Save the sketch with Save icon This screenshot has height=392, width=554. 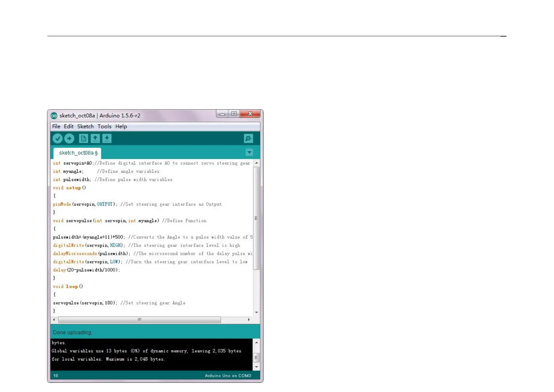point(107,139)
